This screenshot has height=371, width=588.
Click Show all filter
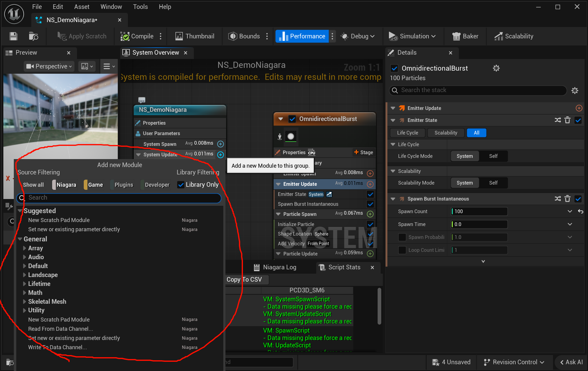coord(33,185)
